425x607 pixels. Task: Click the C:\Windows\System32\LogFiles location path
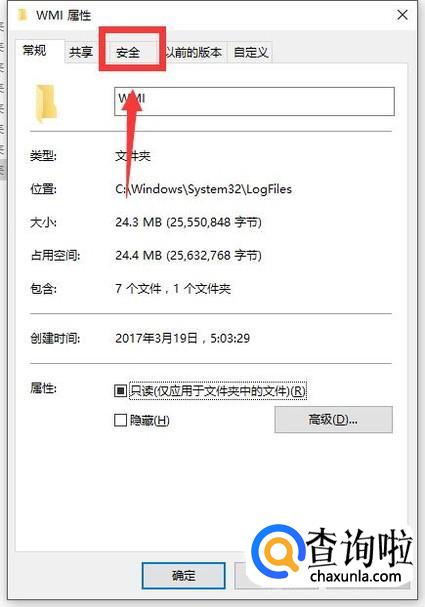pyautogui.click(x=204, y=189)
